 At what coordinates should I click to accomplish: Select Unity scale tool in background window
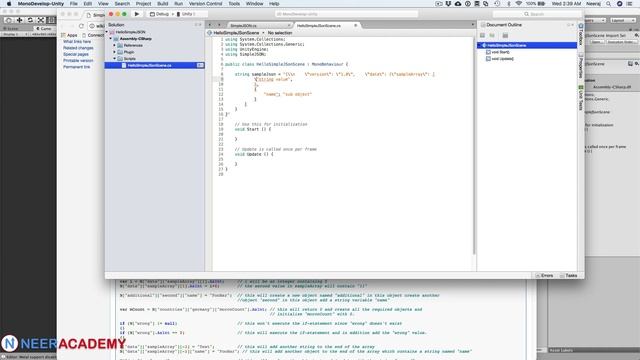pos(40,20)
